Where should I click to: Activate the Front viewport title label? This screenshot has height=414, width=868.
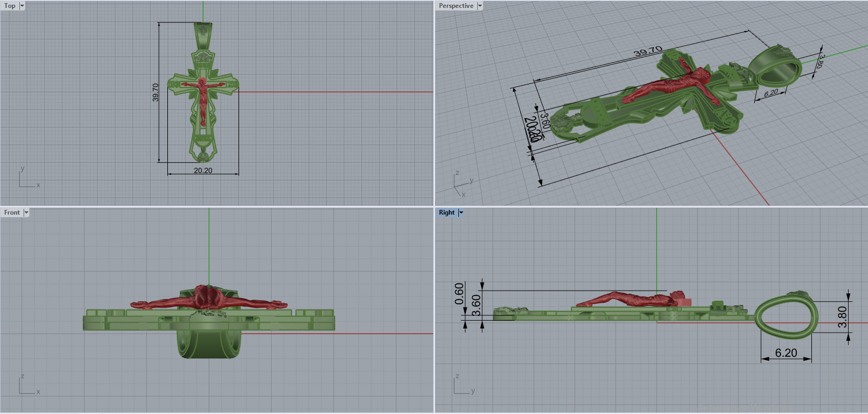coord(12,213)
